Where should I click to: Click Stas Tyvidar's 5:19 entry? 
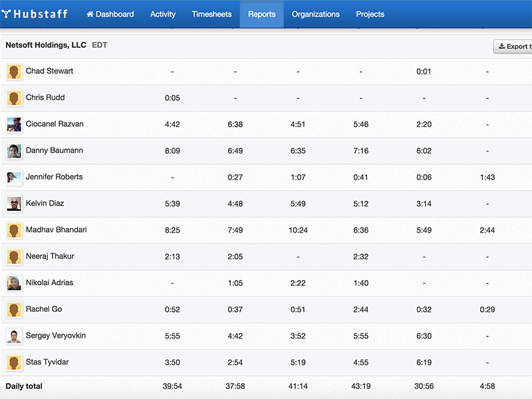[x=298, y=362]
